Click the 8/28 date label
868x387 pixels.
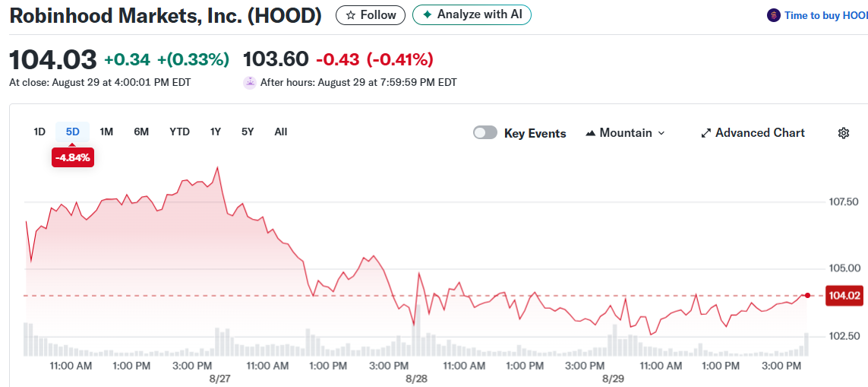click(x=416, y=379)
